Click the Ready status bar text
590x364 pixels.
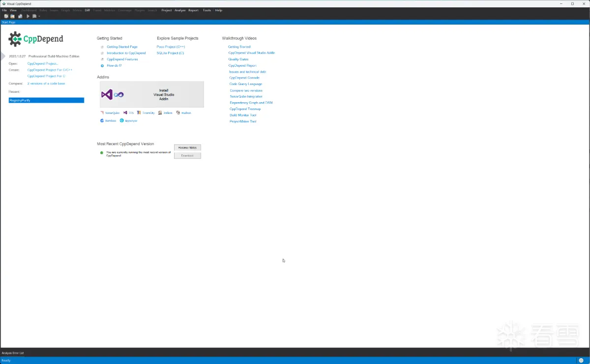(x=6, y=361)
